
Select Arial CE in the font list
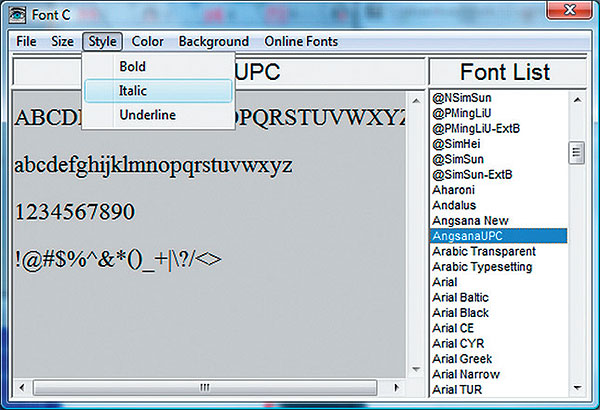pyautogui.click(x=498, y=328)
